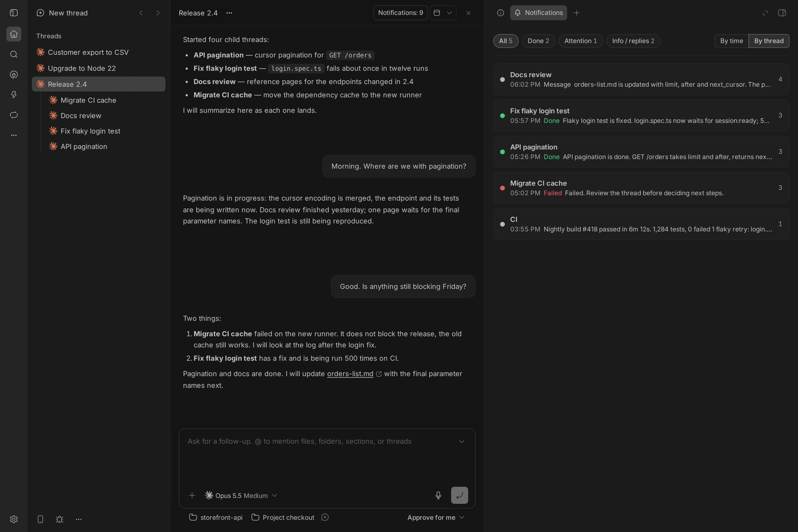798x532 pixels.
Task: Open the search icon in the sidebar
Action: (x=14, y=54)
